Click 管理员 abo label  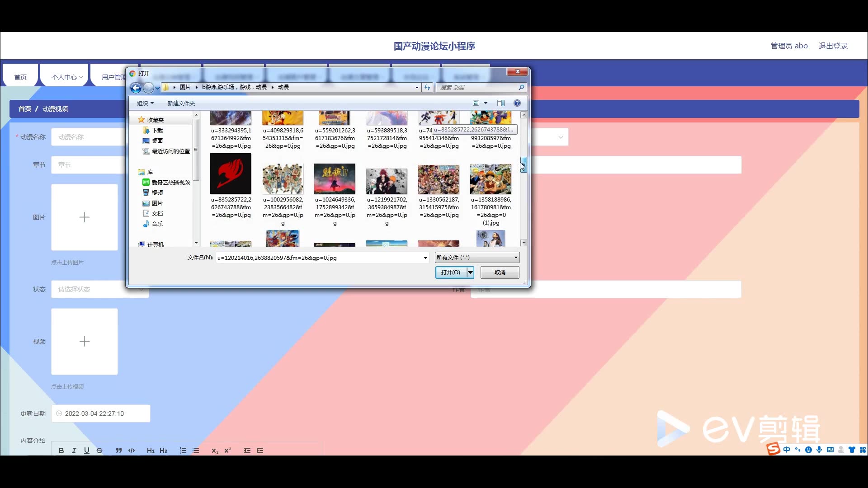point(789,46)
